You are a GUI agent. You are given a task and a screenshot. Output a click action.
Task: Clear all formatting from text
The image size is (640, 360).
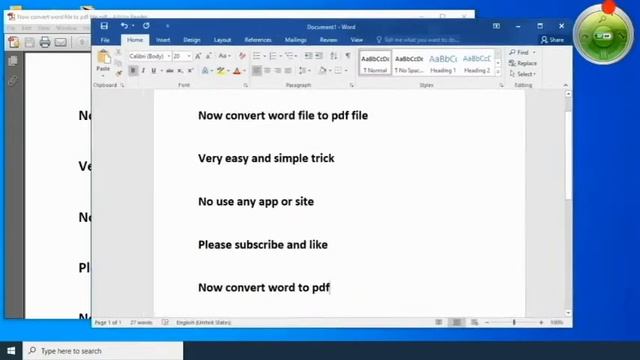coord(242,56)
